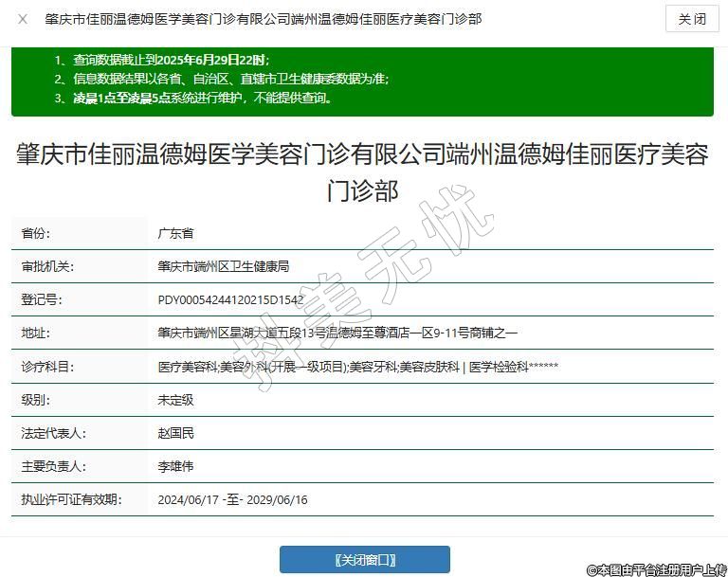This screenshot has height=577, width=728.
Task: Click the address value starting with 肇庆市端州区星湖大道
Action: (337, 333)
